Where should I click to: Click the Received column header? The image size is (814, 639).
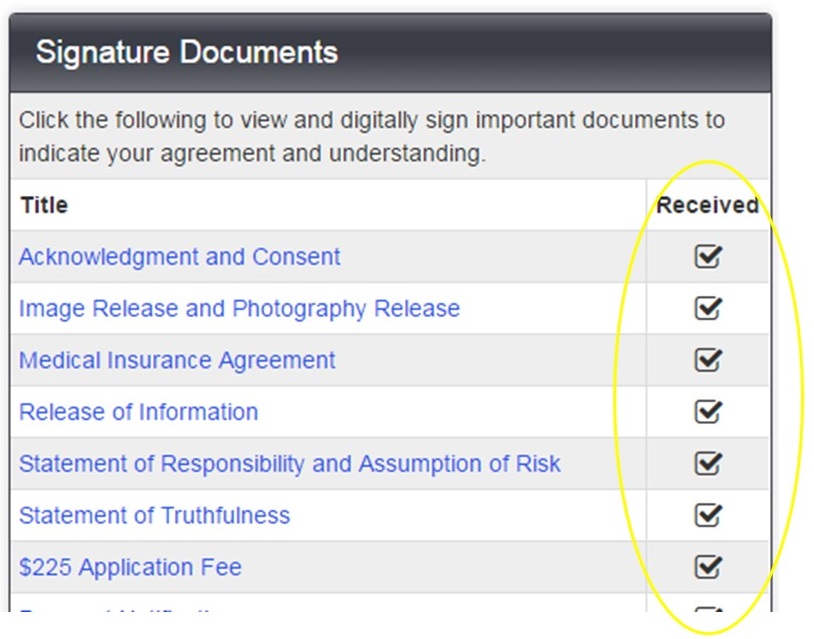(x=707, y=205)
